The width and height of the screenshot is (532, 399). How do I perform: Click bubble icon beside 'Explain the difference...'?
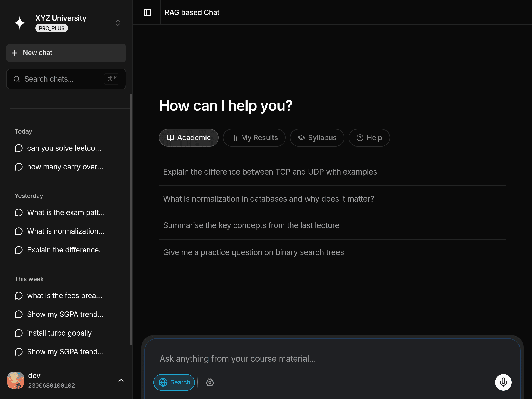(x=19, y=250)
